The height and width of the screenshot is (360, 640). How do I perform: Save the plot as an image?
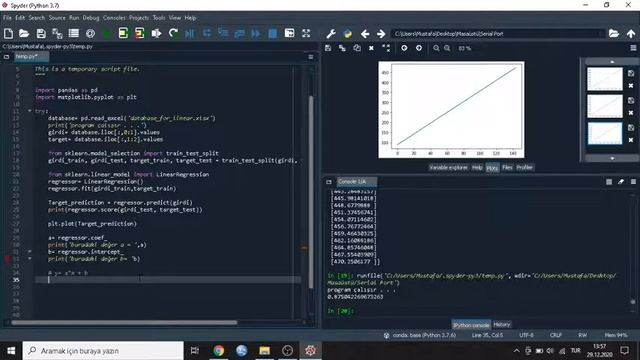tap(328, 48)
